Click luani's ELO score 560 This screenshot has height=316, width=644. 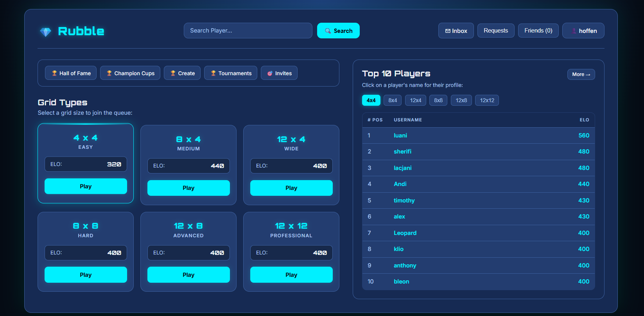[584, 135]
